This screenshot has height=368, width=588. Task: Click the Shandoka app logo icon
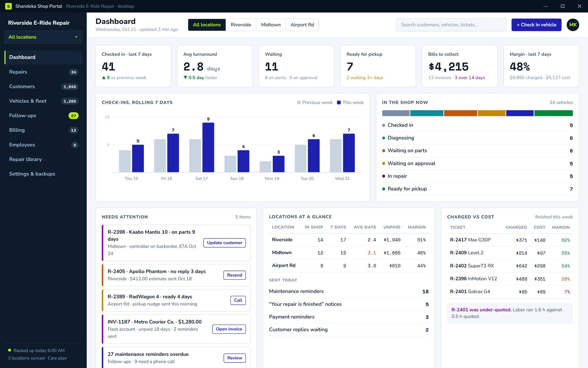click(x=8, y=6)
